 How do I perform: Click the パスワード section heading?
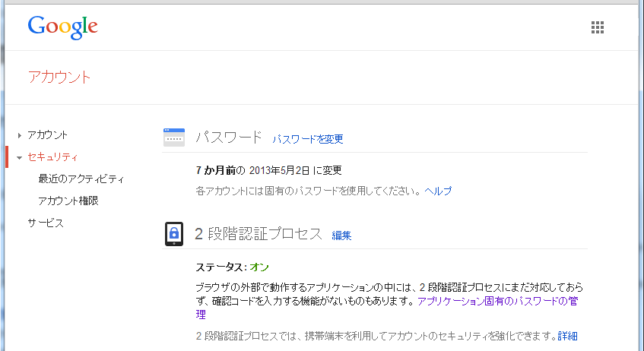click(229, 138)
